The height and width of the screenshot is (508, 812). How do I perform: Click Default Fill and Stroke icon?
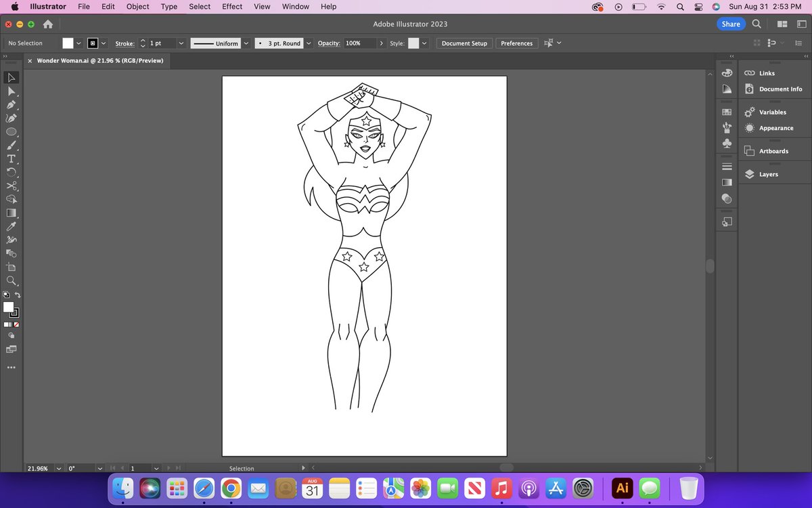[x=6, y=295]
